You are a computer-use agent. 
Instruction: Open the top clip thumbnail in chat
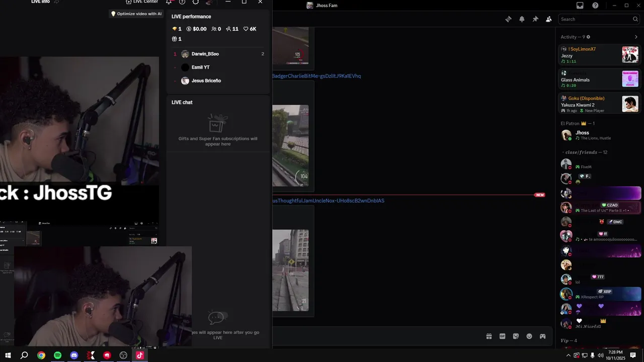(x=290, y=46)
